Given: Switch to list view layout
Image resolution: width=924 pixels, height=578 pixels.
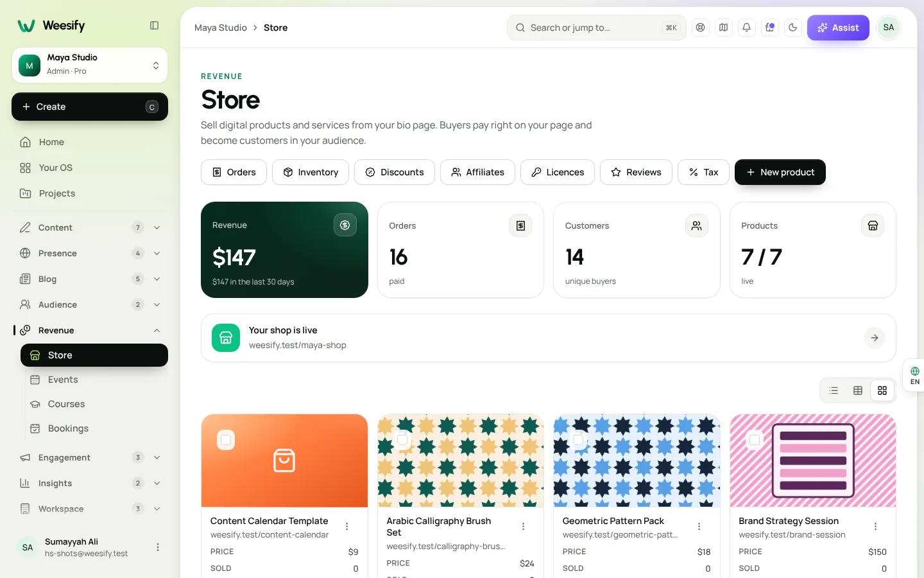Looking at the screenshot, I should [x=834, y=390].
